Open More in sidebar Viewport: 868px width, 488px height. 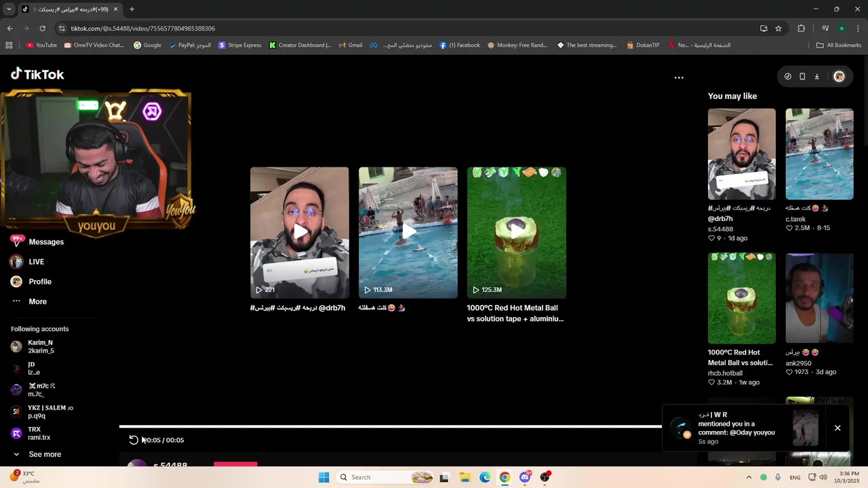(x=37, y=302)
